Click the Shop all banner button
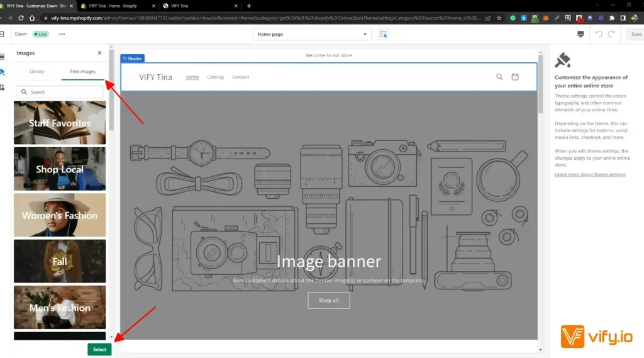The width and height of the screenshot is (644, 358). point(328,301)
